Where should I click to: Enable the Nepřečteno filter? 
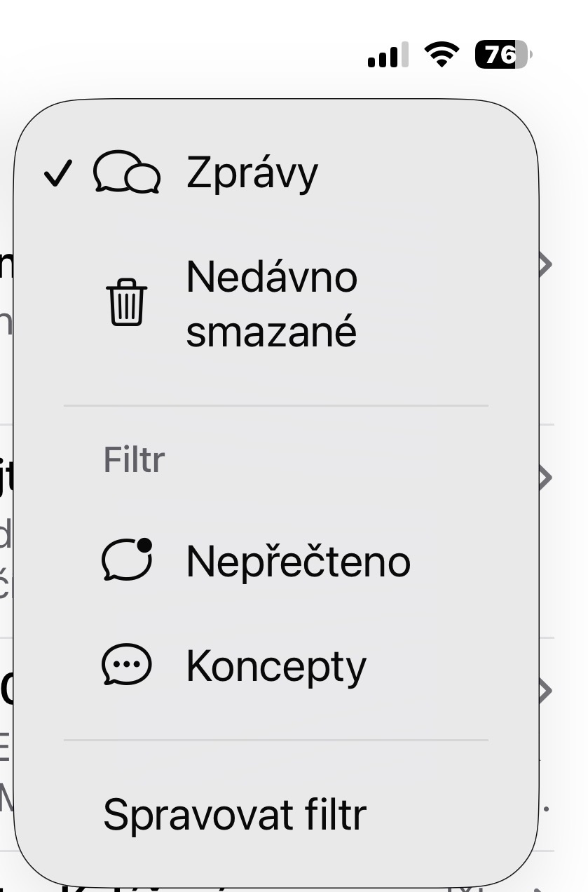point(298,561)
